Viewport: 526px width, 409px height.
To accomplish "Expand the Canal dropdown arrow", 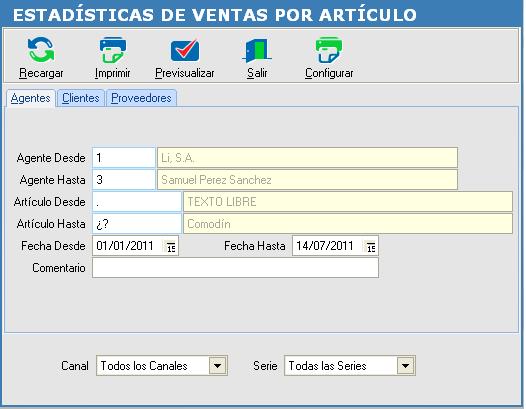I will point(217,365).
